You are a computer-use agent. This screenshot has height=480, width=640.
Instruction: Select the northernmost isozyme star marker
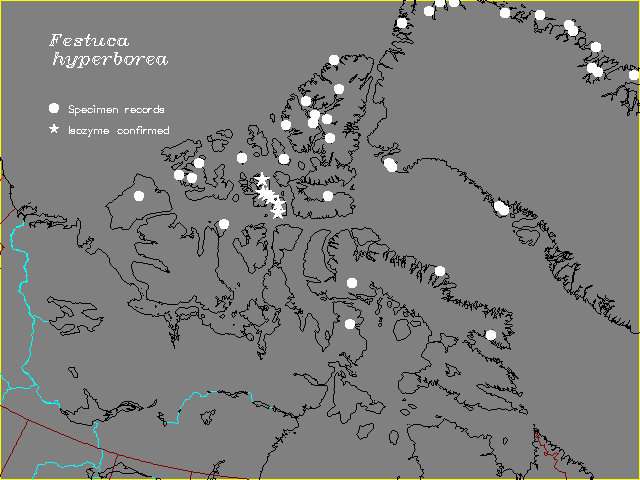262,178
